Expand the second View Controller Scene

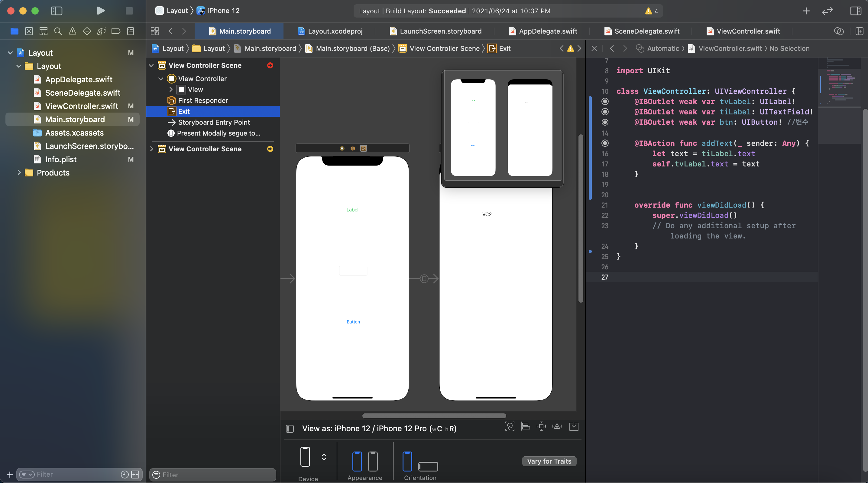coord(151,149)
